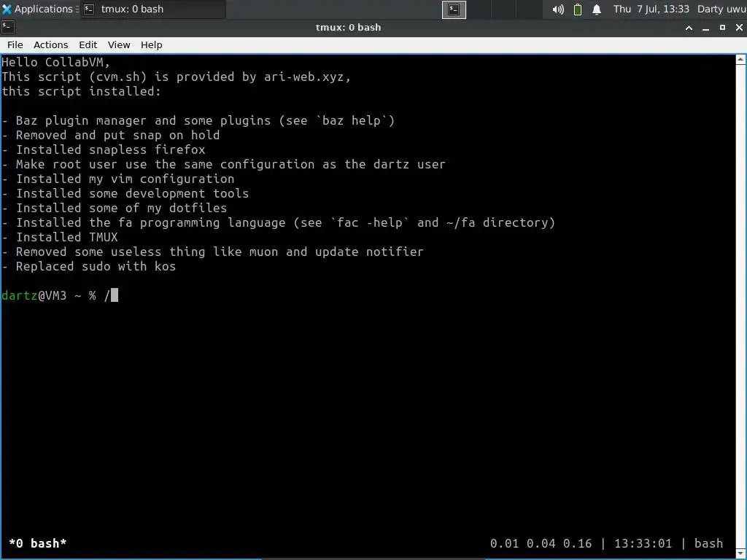Open the volume control icon

point(557,9)
